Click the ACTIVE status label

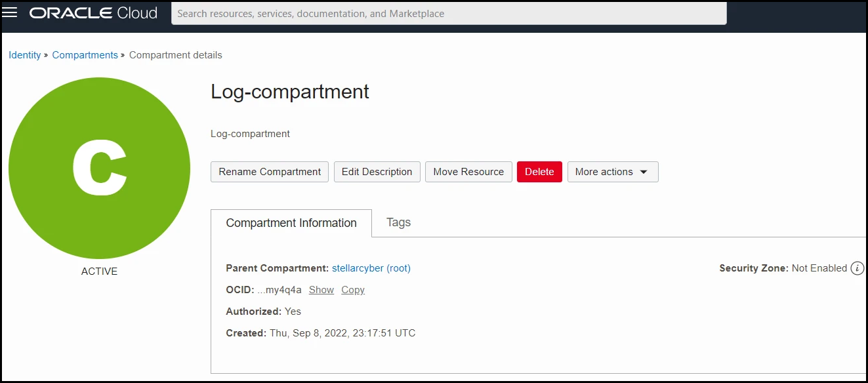99,272
